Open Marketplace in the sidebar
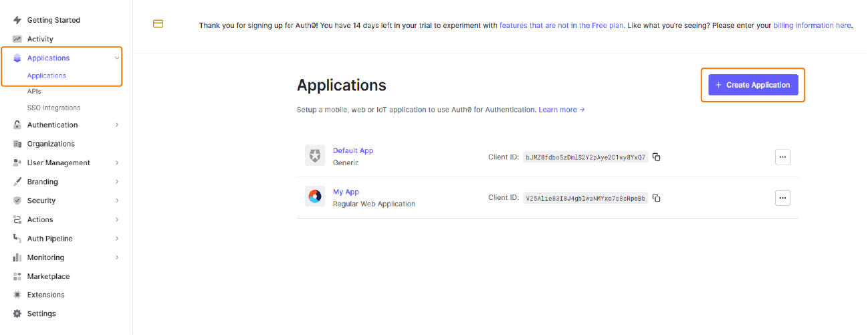The height and width of the screenshot is (335, 868). pos(48,276)
